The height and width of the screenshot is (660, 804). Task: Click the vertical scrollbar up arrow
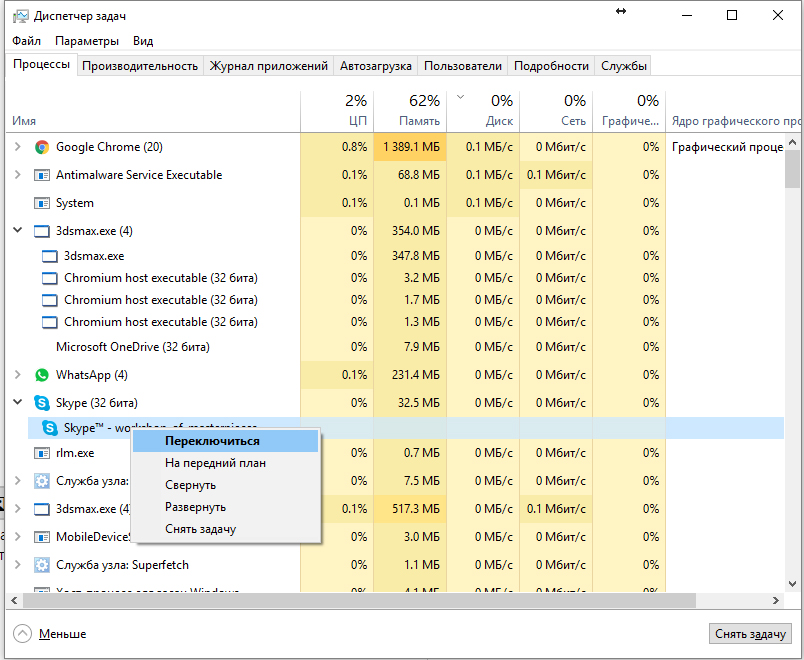[792, 142]
